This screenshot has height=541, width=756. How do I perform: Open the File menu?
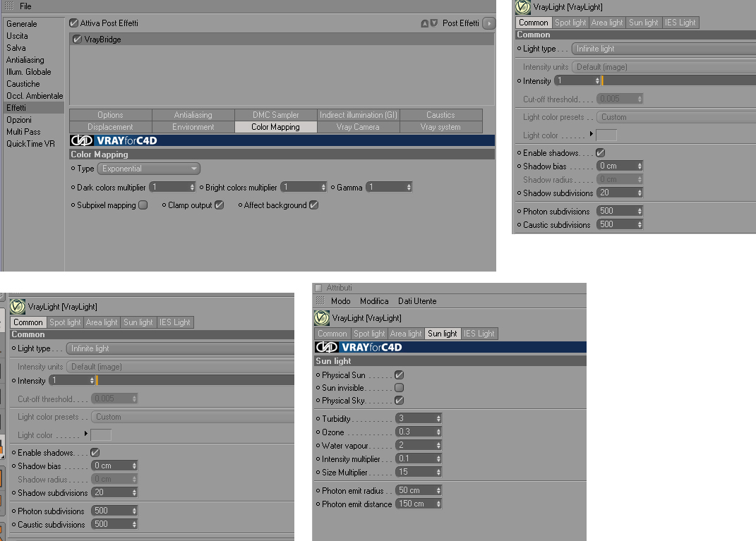tap(25, 6)
